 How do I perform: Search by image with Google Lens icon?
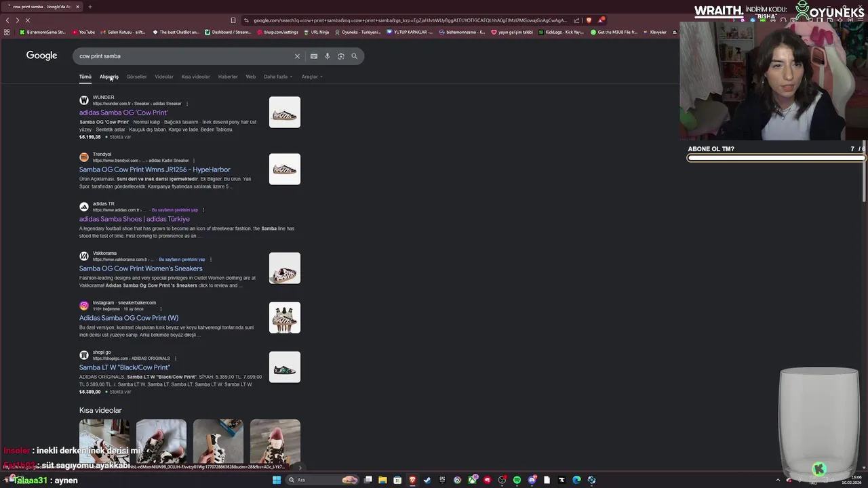point(340,56)
